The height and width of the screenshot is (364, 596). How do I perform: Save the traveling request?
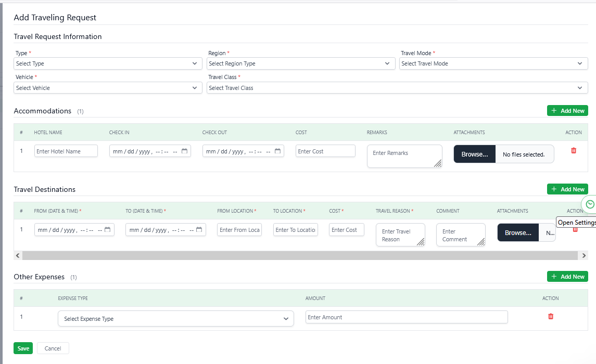click(x=23, y=348)
